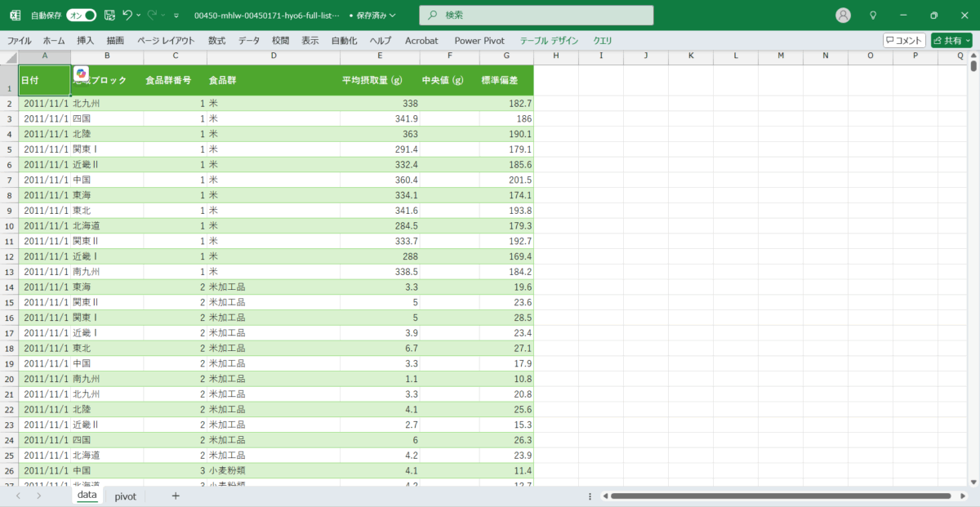Expand the 保存済み status dropdown
Viewport: 980px width, 507px height.
click(x=372, y=16)
